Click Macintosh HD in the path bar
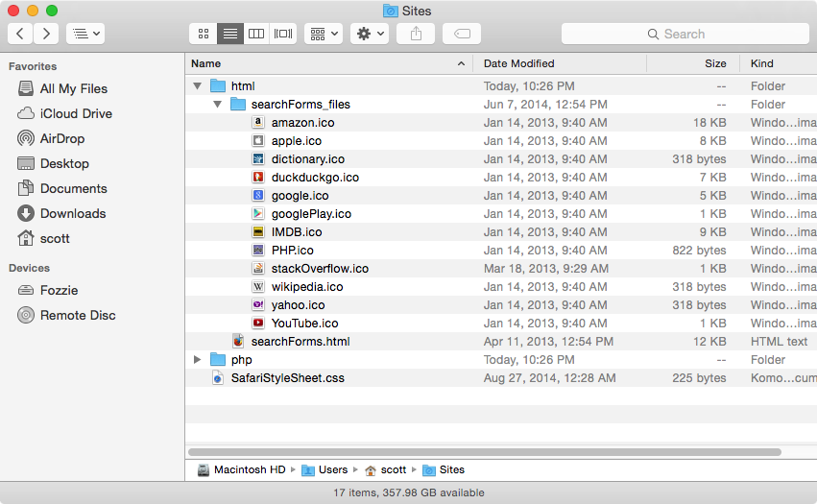This screenshot has height=504, width=817. coord(241,470)
